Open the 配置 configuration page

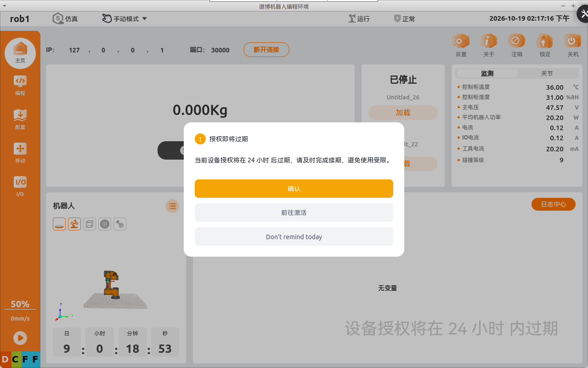point(20,120)
